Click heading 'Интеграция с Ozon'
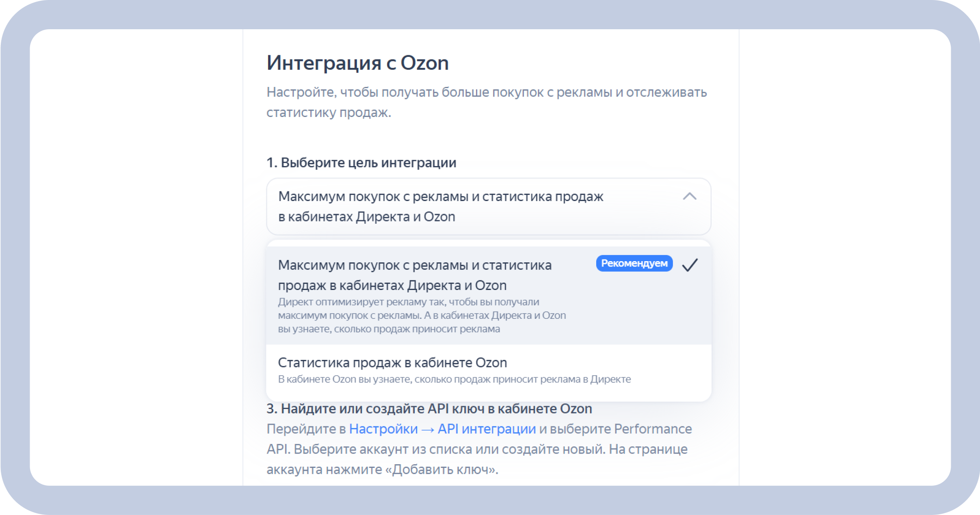 click(x=357, y=63)
